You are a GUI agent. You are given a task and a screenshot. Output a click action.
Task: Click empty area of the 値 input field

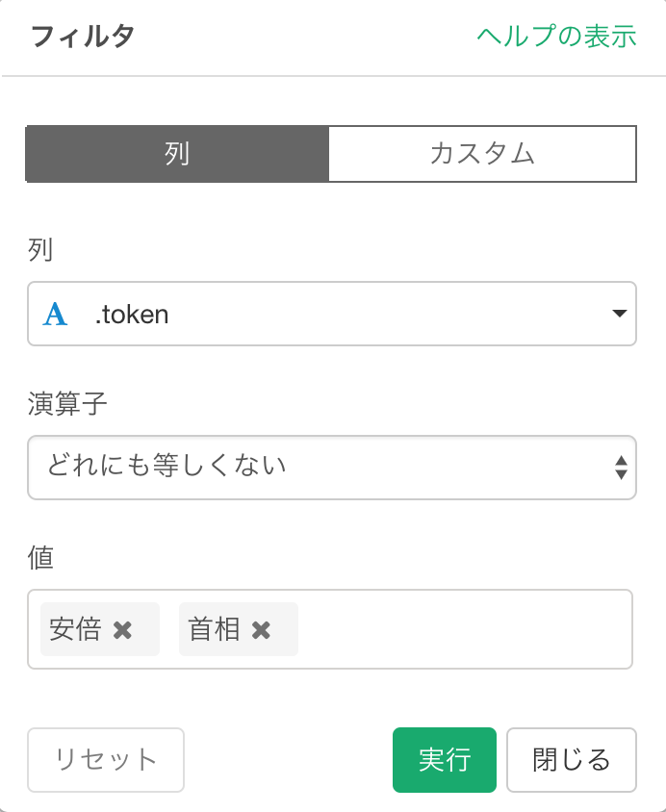tap(465, 629)
